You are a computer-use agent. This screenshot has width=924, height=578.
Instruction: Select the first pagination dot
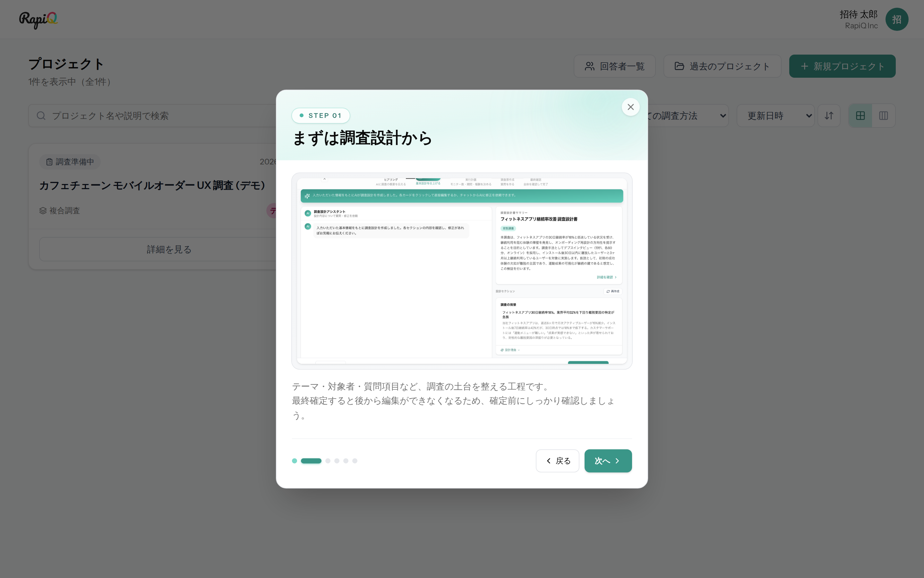point(295,461)
